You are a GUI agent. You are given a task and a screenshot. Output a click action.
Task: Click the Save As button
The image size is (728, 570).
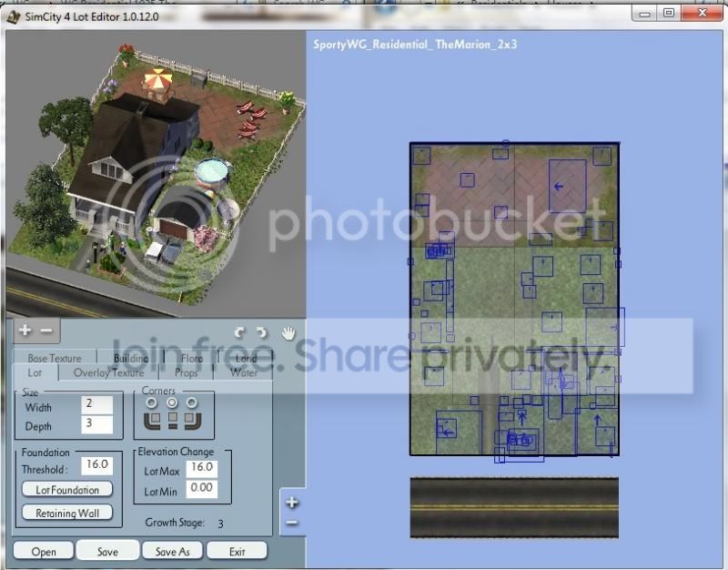pos(172,552)
